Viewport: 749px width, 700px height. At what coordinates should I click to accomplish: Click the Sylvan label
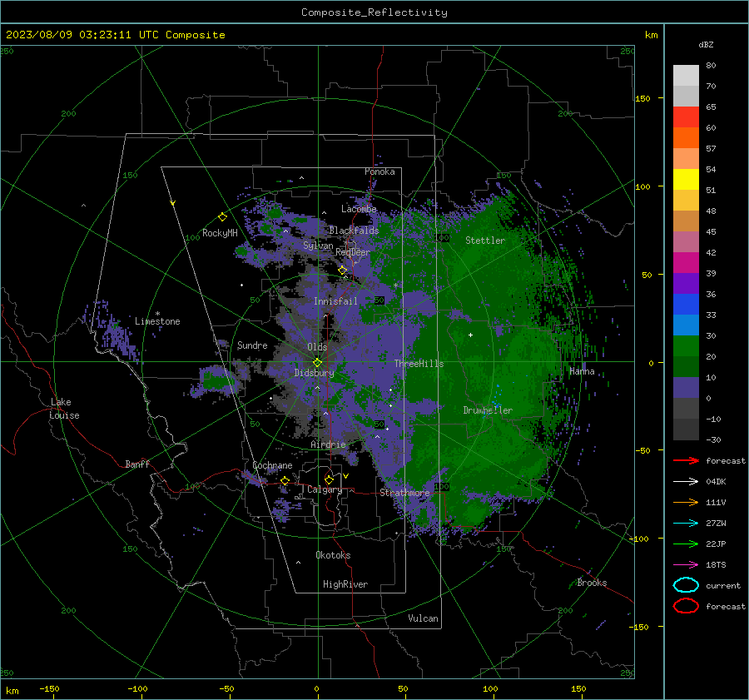point(318,246)
